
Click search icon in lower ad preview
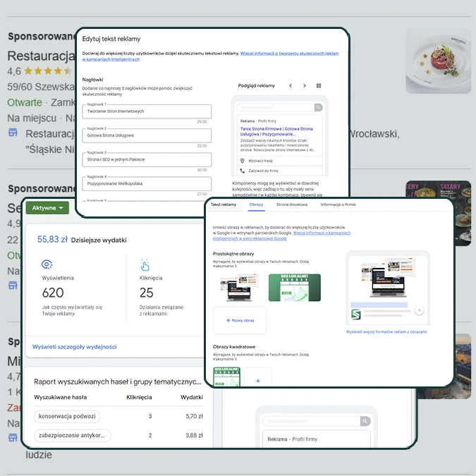tap(365, 421)
